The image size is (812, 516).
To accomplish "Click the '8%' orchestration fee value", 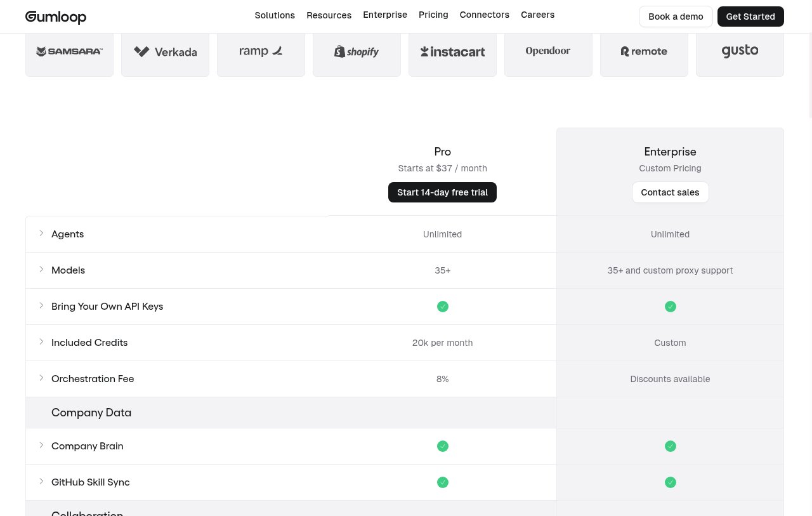I will click(x=442, y=379).
